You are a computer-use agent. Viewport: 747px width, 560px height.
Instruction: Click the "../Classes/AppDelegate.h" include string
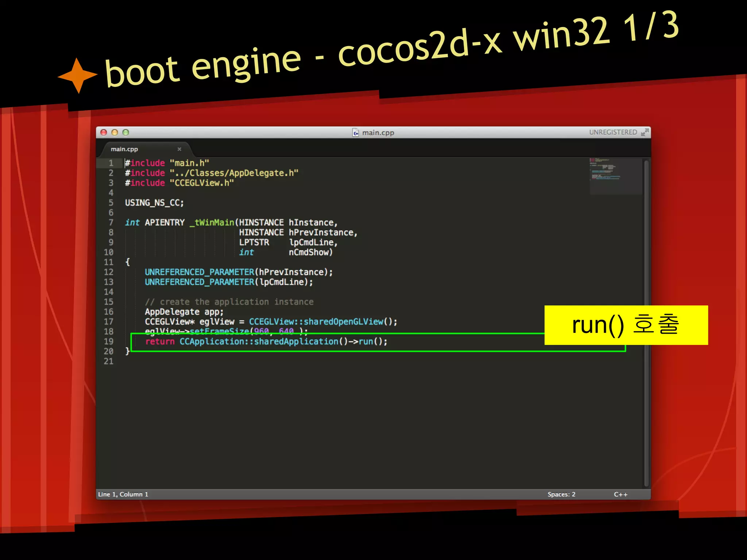pyautogui.click(x=234, y=173)
